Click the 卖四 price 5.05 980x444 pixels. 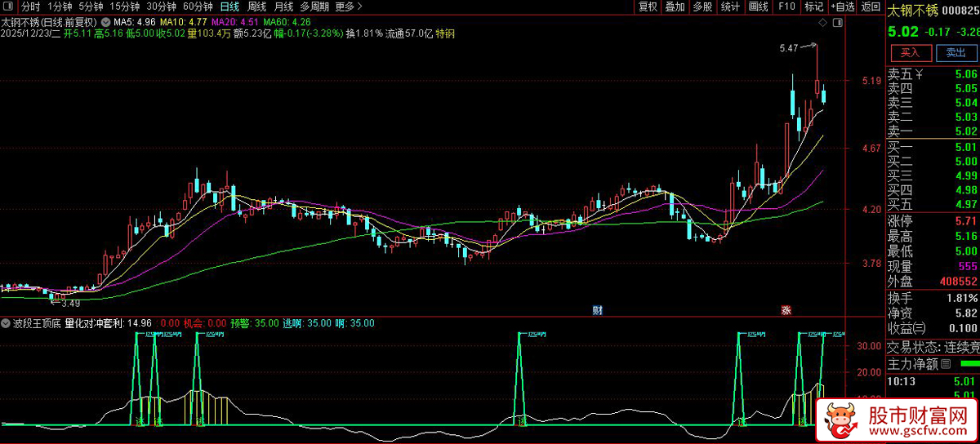point(965,89)
